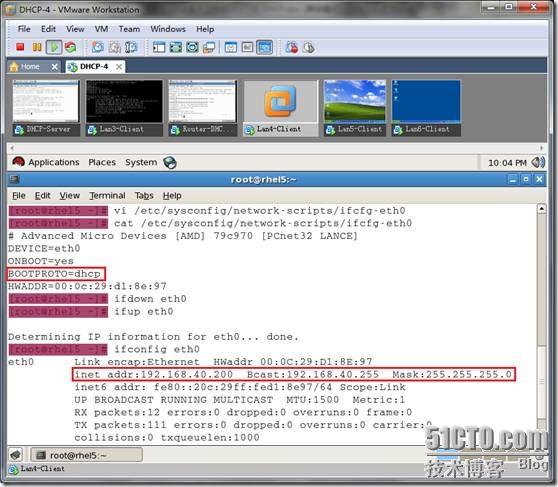558x487 pixels.
Task: Click the left arrow of thumbnail scrollbar
Action: pos(12,148)
